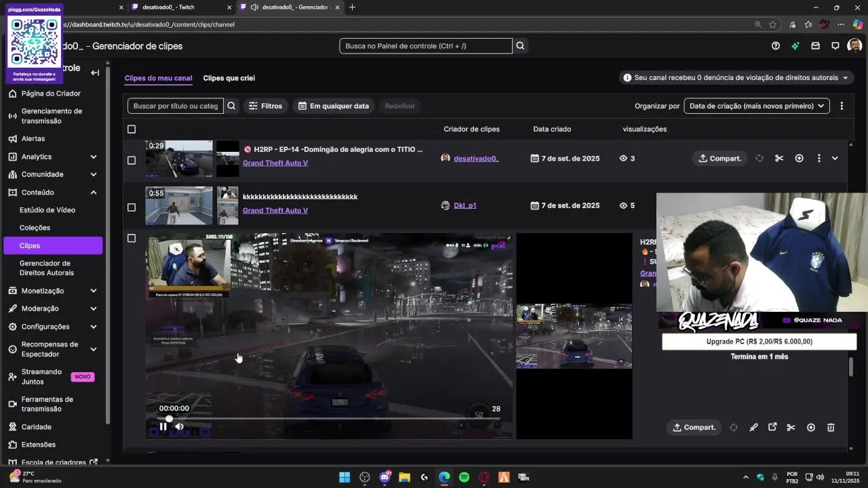Screen dimensions: 868x488
Task: Expand the copyright violation notice chevron
Action: 845,78
